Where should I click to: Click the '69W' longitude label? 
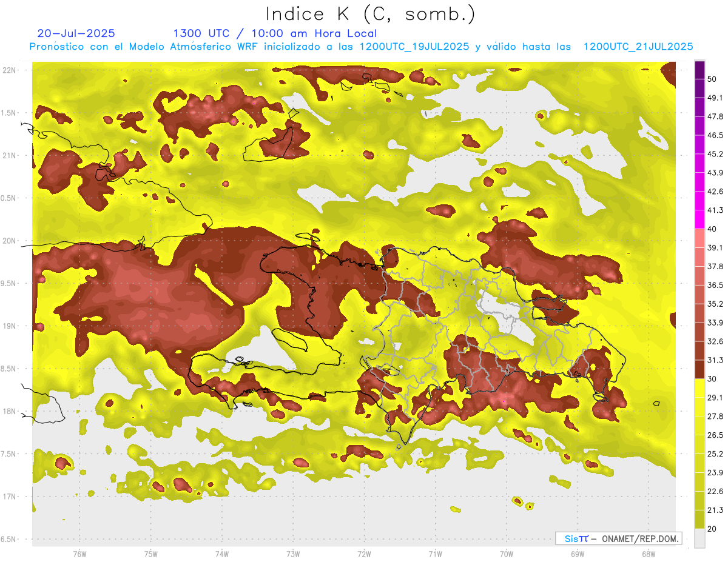click(577, 554)
